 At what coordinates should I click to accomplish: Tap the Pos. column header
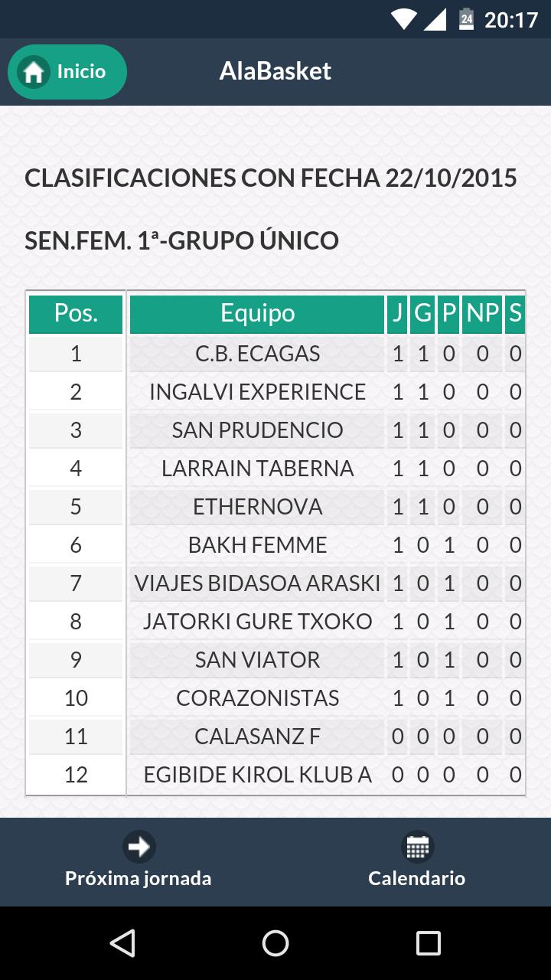coord(76,313)
